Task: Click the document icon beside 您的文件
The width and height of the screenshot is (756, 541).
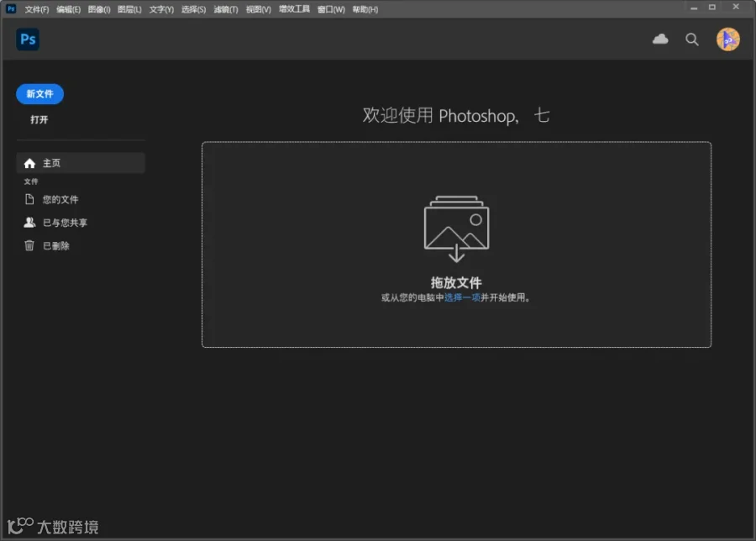Action: [x=29, y=199]
